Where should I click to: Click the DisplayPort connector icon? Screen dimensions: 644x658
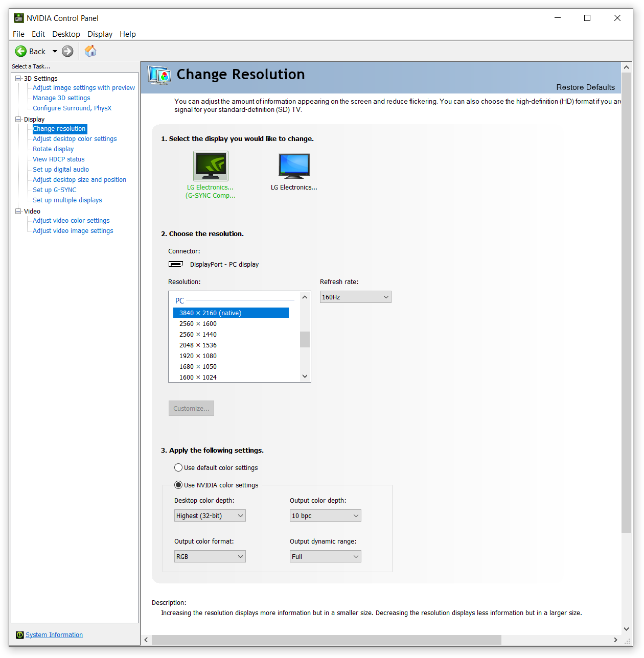(x=176, y=264)
